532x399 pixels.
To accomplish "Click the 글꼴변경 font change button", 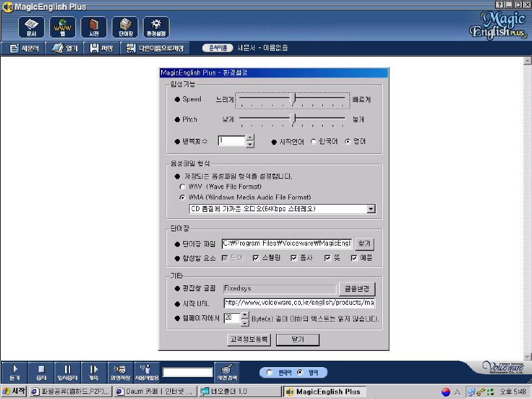I will pyautogui.click(x=357, y=289).
